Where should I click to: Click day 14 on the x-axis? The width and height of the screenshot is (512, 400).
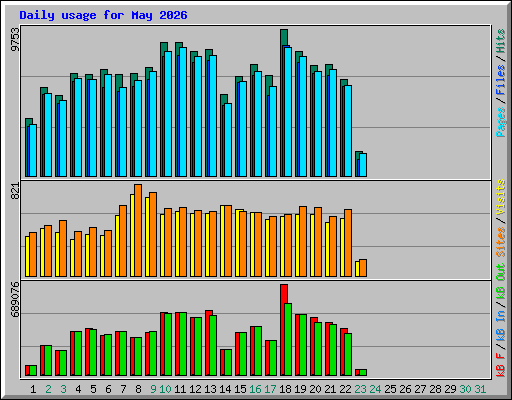225,389
